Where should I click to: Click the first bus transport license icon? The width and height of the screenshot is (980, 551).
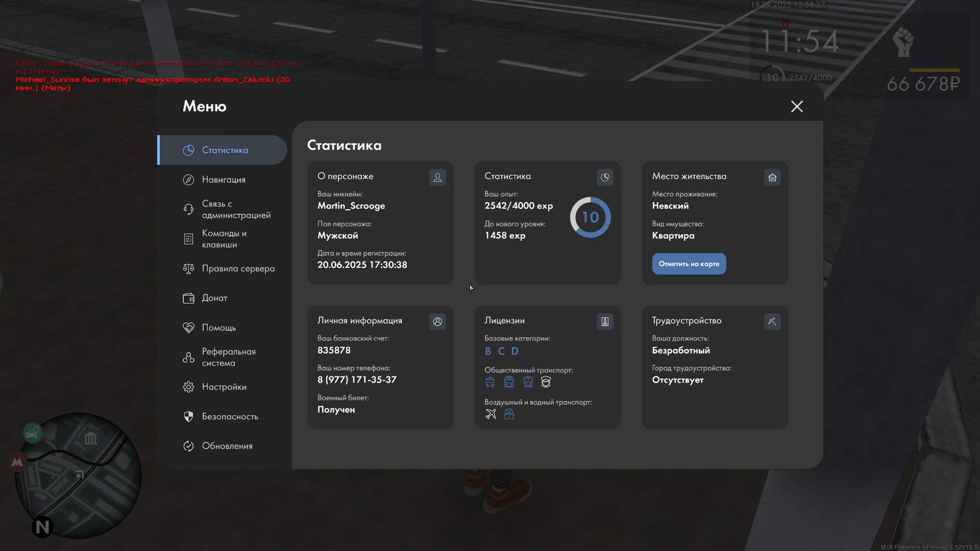pyautogui.click(x=490, y=382)
